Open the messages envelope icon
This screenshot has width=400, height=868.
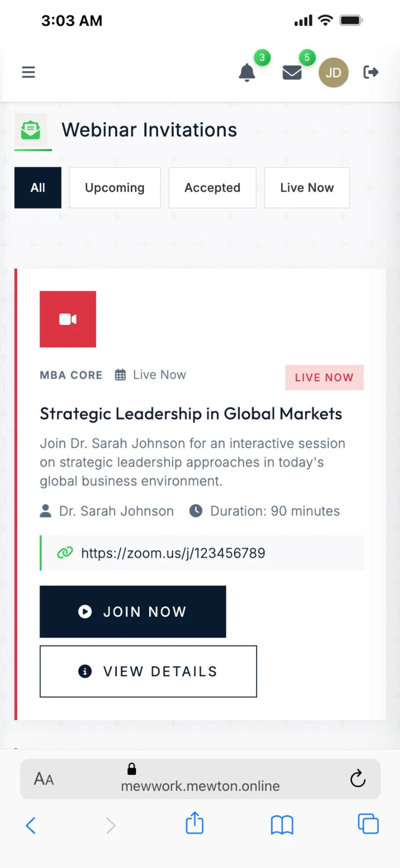pyautogui.click(x=292, y=73)
